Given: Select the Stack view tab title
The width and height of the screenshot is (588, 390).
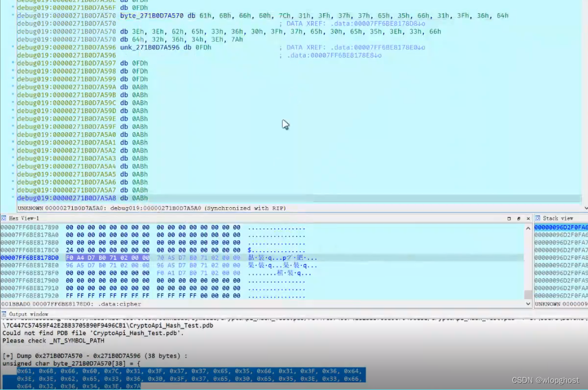Looking at the screenshot, I should click(x=558, y=218).
